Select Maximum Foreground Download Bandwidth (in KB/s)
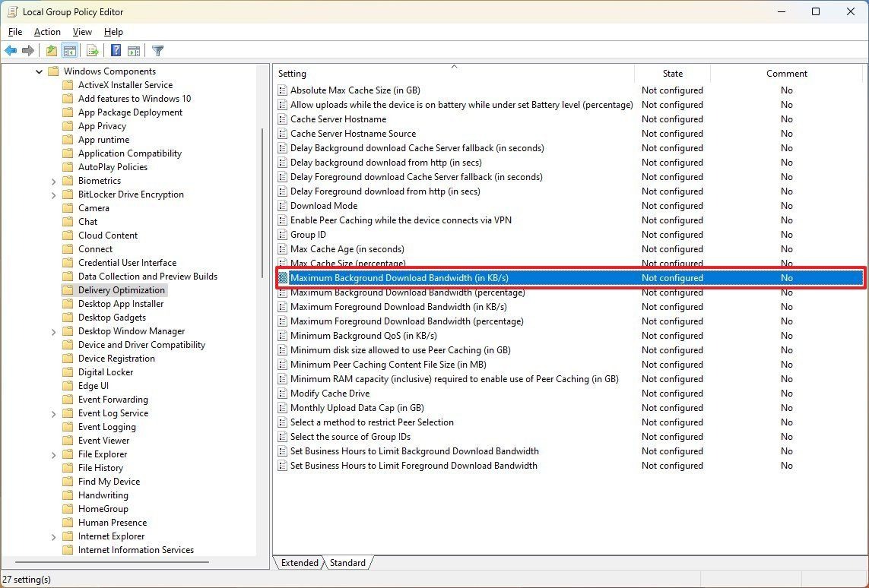This screenshot has width=869, height=588. pyautogui.click(x=398, y=307)
